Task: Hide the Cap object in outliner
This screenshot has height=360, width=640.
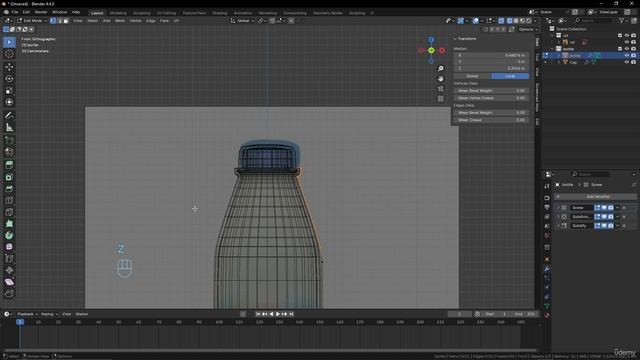Action: pyautogui.click(x=627, y=62)
